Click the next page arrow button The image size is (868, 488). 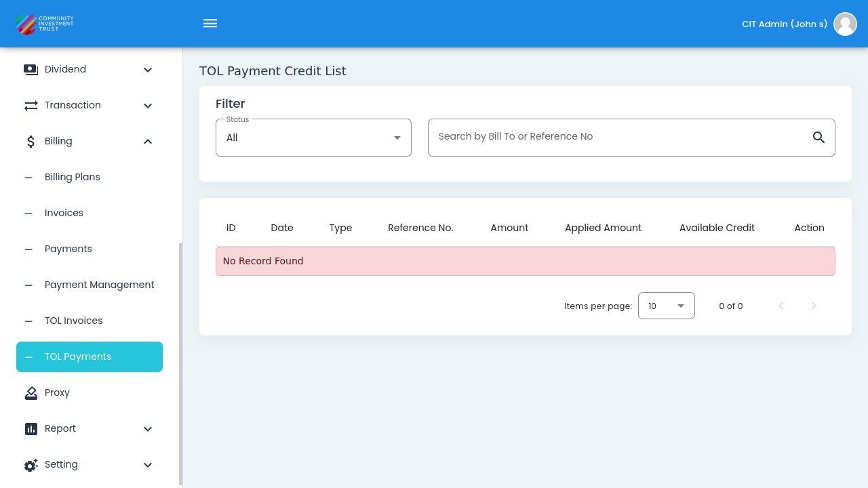point(814,306)
